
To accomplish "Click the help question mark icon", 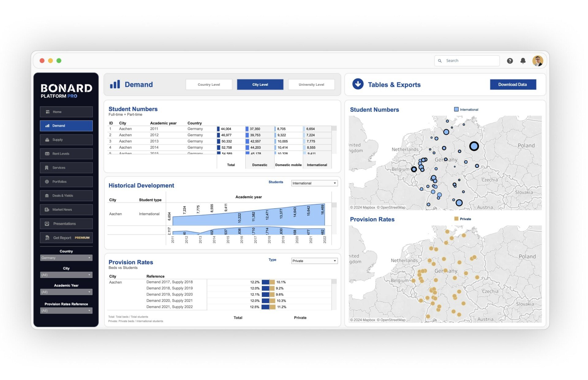I will 510,61.
